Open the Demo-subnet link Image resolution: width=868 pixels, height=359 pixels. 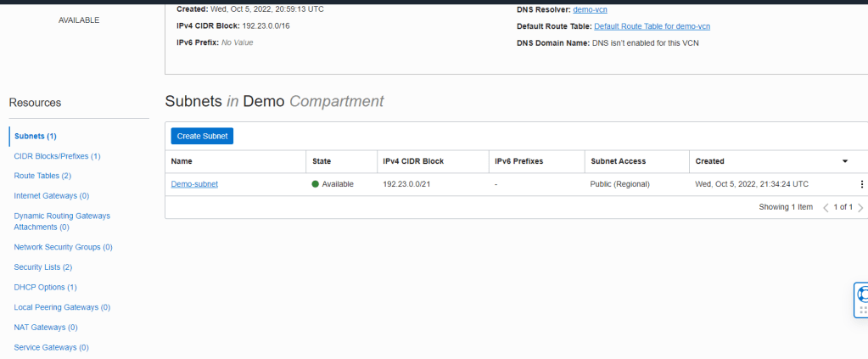tap(194, 184)
